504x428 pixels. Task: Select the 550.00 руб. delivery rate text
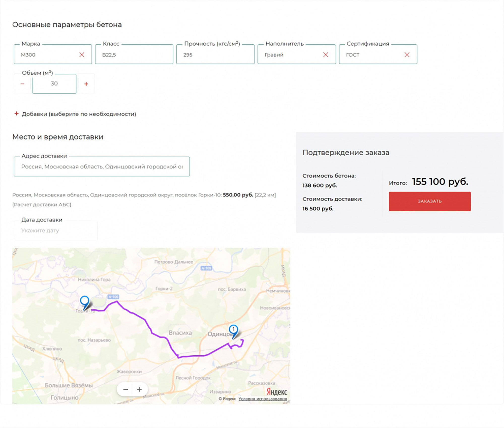tap(238, 195)
